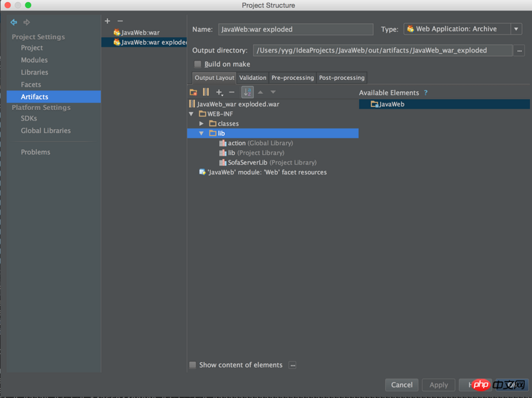Collapse the lib folder
This screenshot has width=532, height=398.
[x=201, y=134]
